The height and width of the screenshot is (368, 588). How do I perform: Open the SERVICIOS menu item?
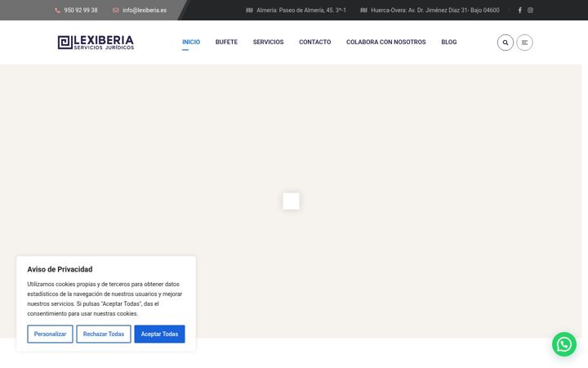pyautogui.click(x=268, y=42)
